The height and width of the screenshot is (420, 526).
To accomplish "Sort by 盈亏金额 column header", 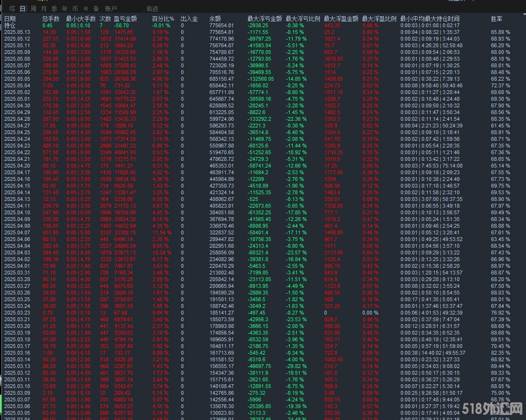I will point(126,19).
